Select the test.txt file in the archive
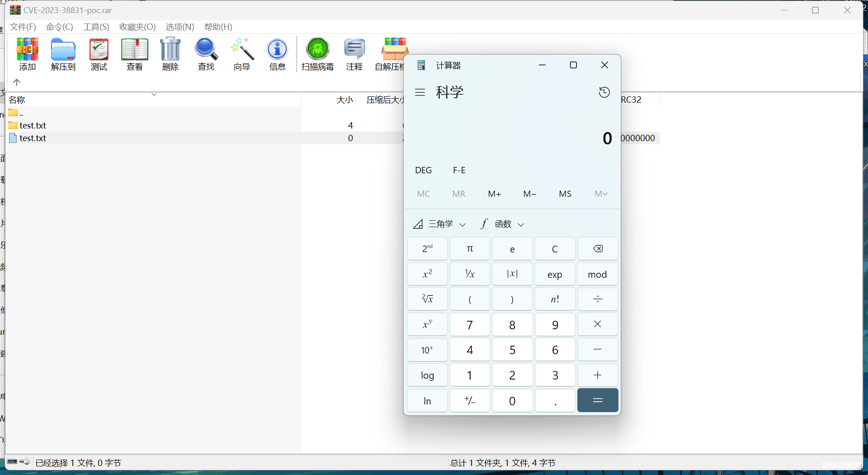 pos(32,138)
